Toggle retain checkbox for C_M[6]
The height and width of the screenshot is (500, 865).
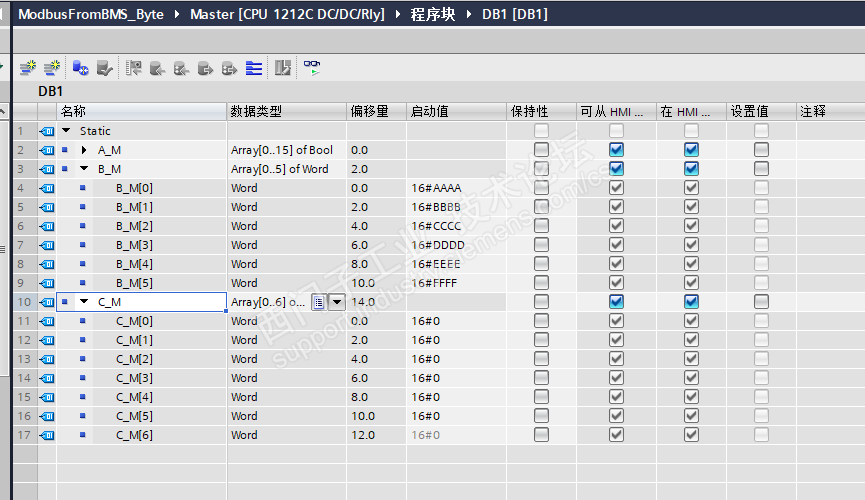pyautogui.click(x=541, y=434)
